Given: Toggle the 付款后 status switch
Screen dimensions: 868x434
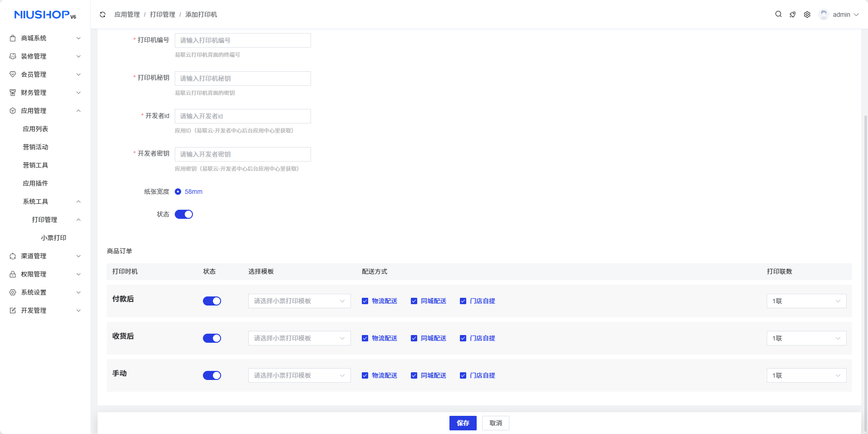Looking at the screenshot, I should click(212, 301).
